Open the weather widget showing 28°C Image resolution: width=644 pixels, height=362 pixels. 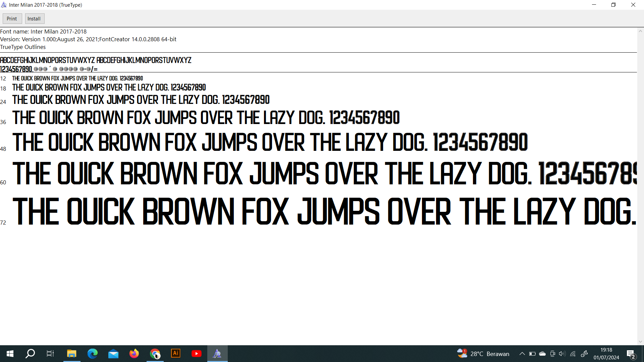(483, 354)
